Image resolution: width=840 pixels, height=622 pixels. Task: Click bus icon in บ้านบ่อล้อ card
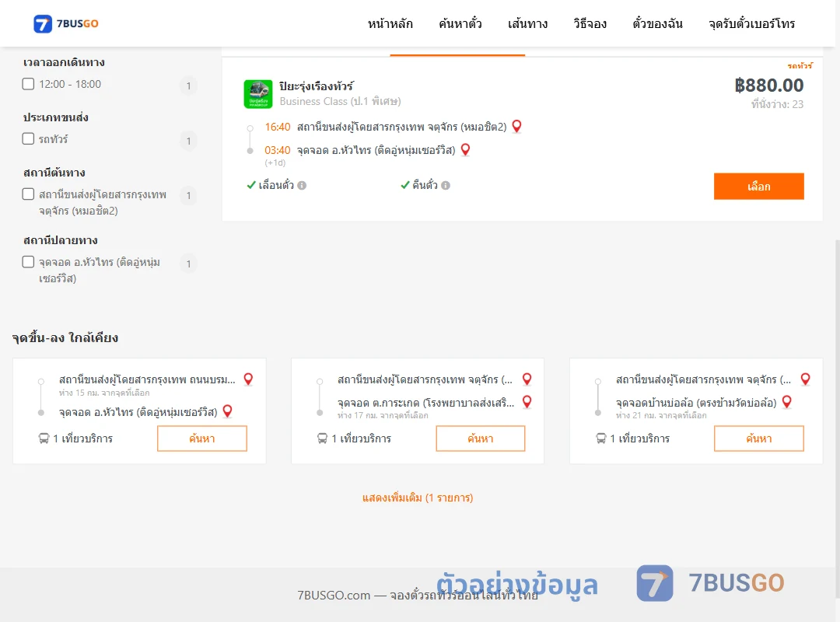click(x=601, y=439)
